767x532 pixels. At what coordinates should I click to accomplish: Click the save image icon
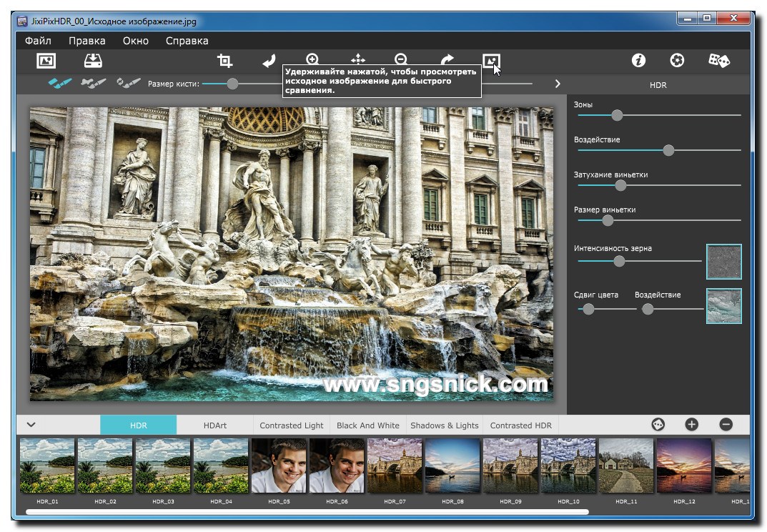pos(93,61)
